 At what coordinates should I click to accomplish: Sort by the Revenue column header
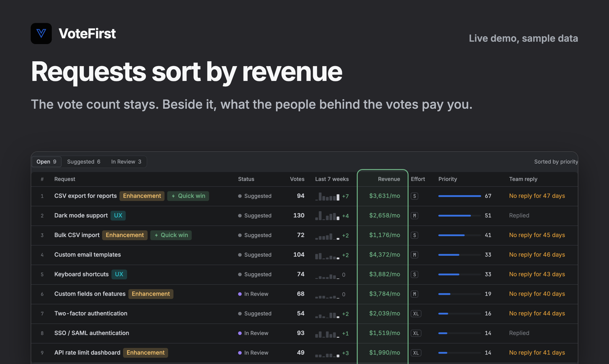pos(389,179)
